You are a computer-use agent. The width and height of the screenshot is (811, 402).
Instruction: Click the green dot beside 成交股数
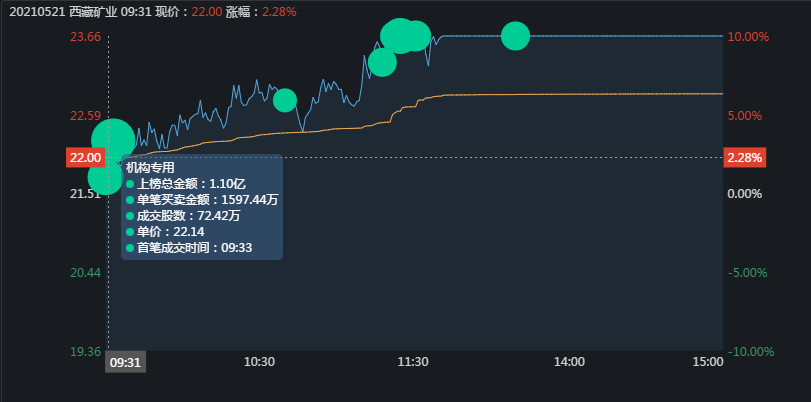pos(130,215)
